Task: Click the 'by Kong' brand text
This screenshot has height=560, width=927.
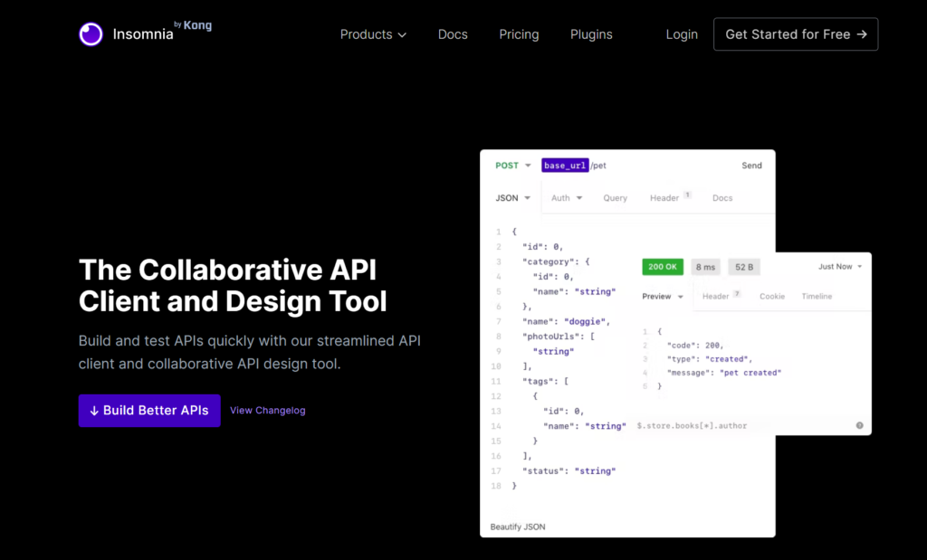Action: (193, 25)
